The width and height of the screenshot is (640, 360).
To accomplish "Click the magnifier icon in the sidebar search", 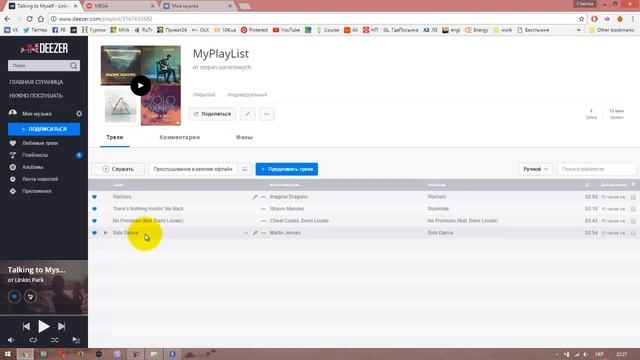I will (x=73, y=66).
